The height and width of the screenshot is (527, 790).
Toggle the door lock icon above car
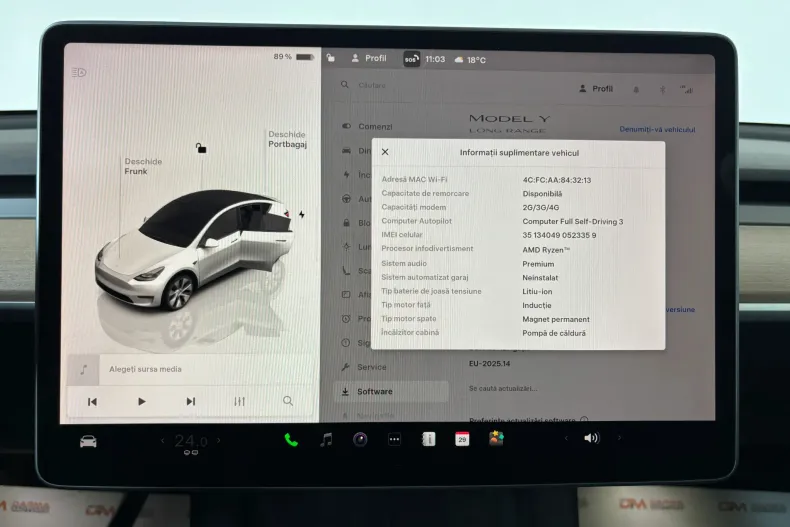coord(201,148)
